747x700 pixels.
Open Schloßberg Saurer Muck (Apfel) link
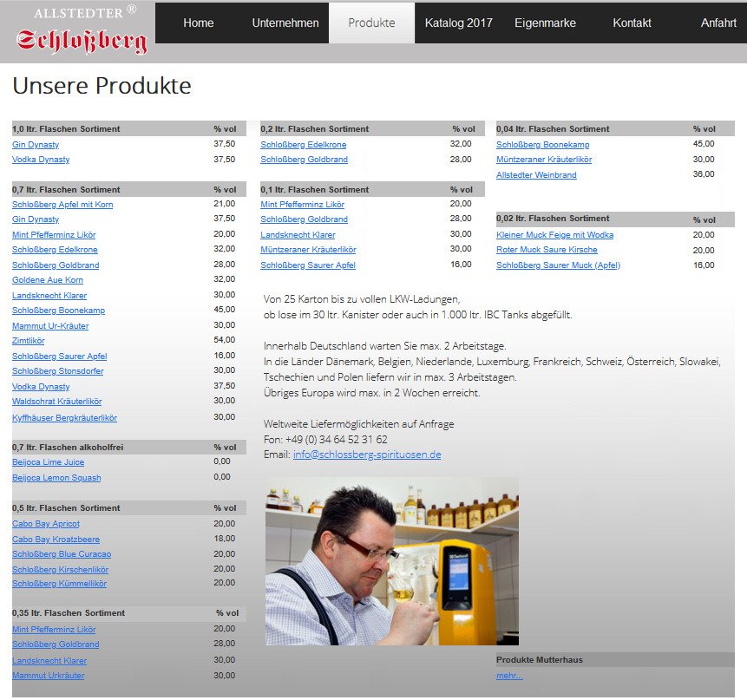[559, 265]
